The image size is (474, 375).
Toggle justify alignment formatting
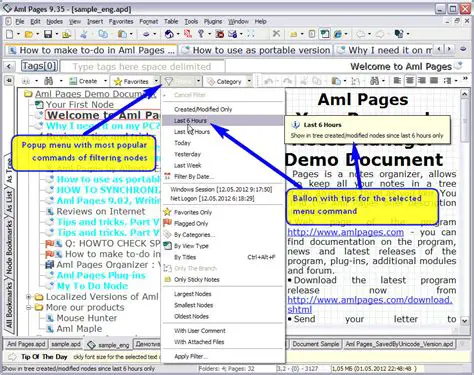coord(434,80)
